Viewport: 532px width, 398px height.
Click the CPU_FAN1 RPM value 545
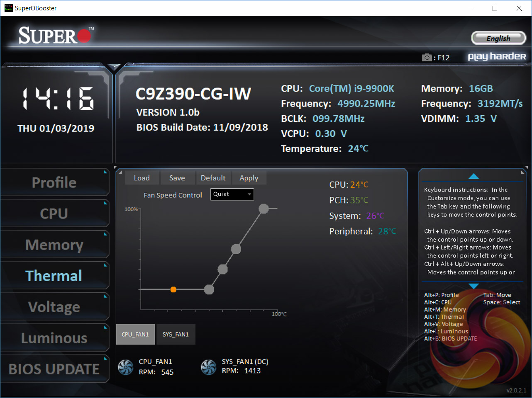(x=167, y=372)
